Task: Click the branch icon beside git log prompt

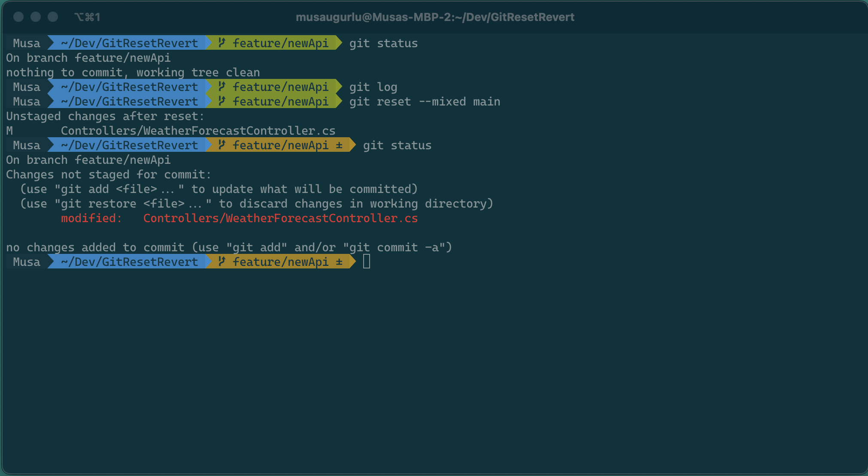Action: (222, 87)
